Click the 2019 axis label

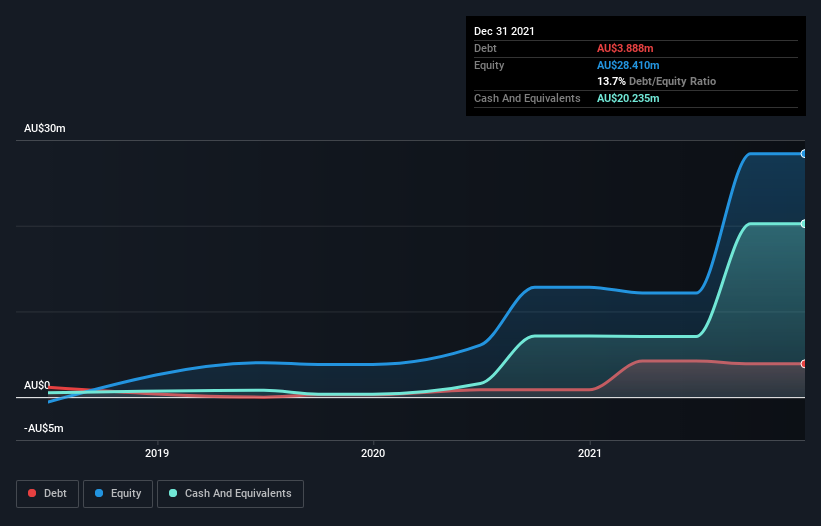pyautogui.click(x=157, y=453)
